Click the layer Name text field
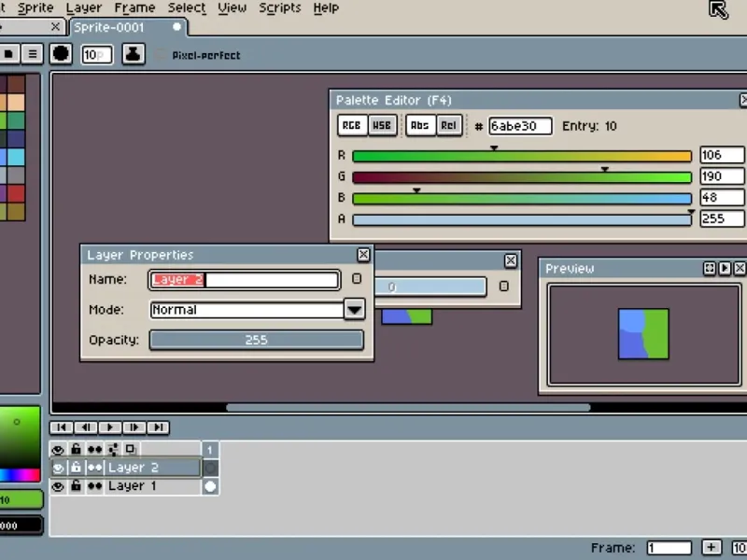 click(x=245, y=279)
